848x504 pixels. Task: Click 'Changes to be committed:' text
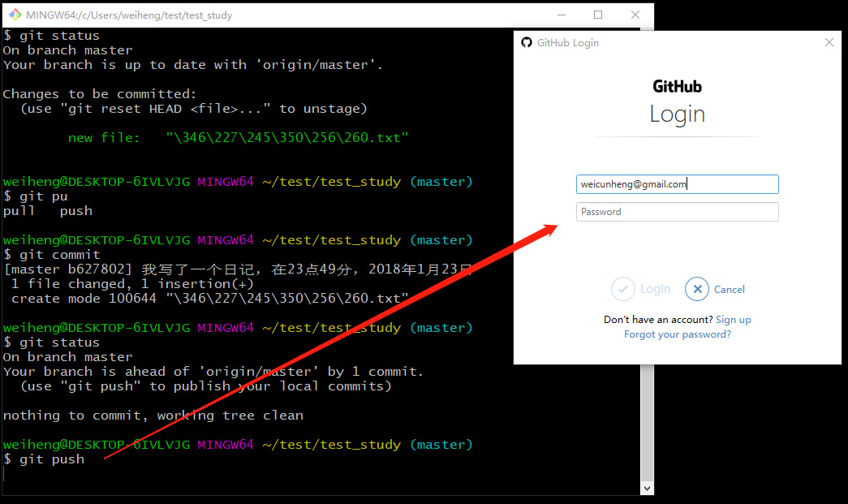pos(100,94)
